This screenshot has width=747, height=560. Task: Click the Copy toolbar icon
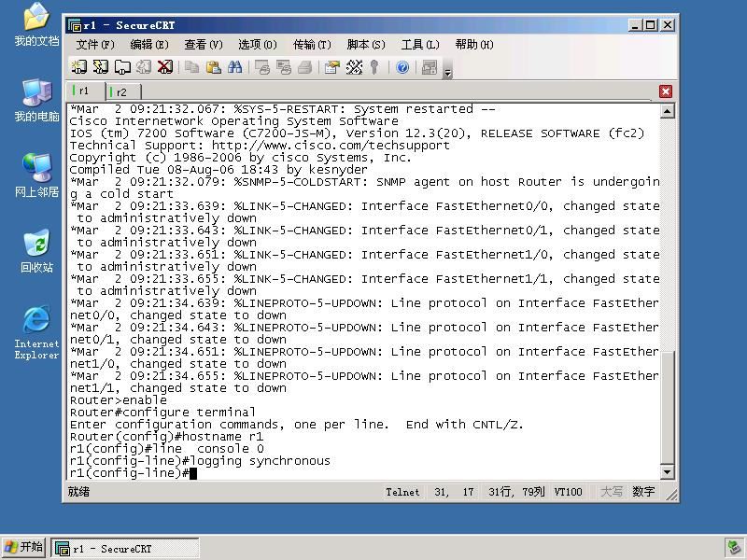[x=192, y=67]
